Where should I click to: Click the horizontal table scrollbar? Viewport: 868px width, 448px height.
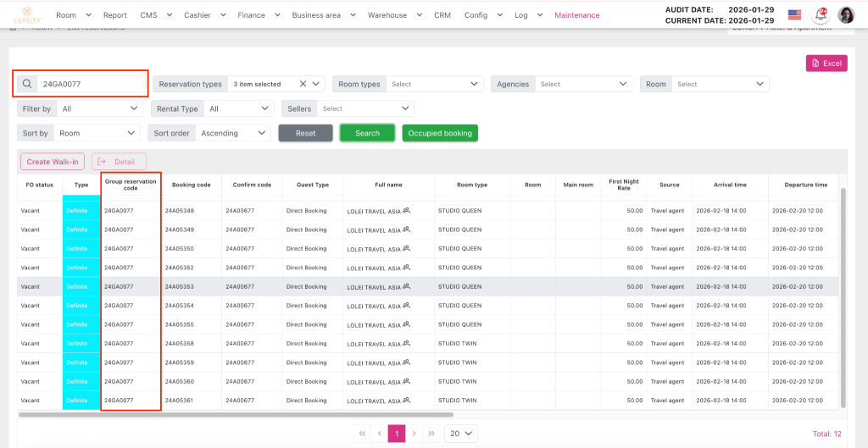point(254,415)
